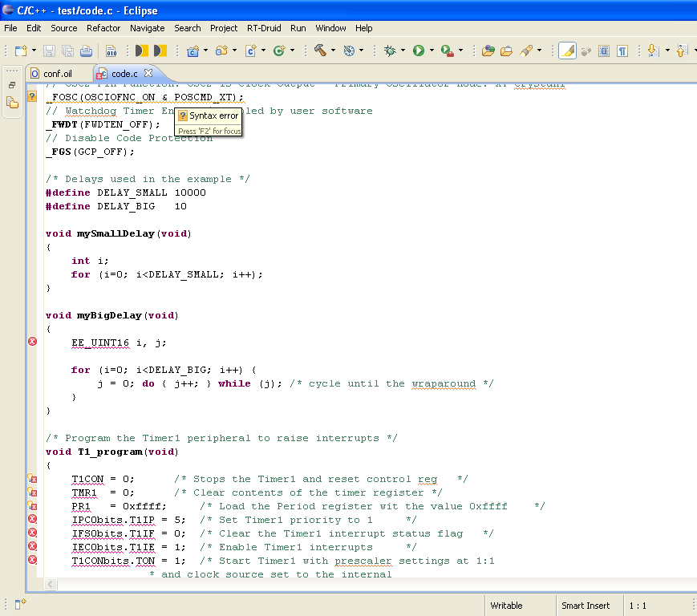
Task: Open the Run menu
Action: [298, 28]
